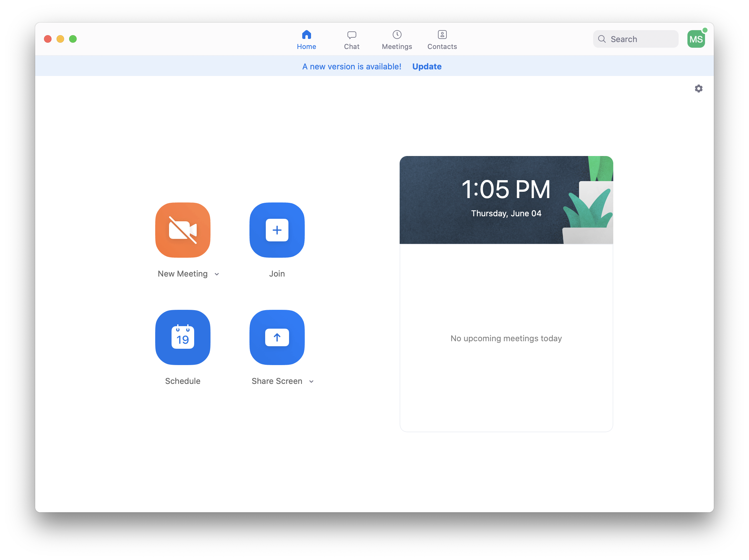The image size is (749, 560).
Task: Click the blue Join plus icon
Action: pos(277,230)
